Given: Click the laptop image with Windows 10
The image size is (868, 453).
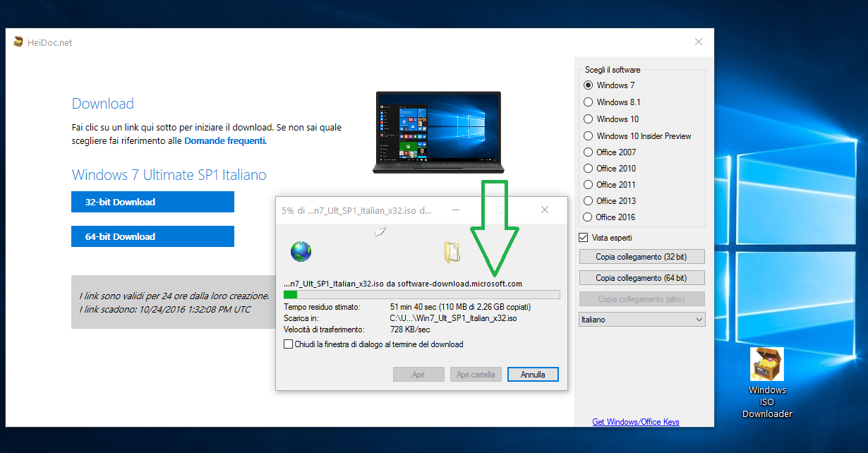Looking at the screenshot, I should coord(438,133).
